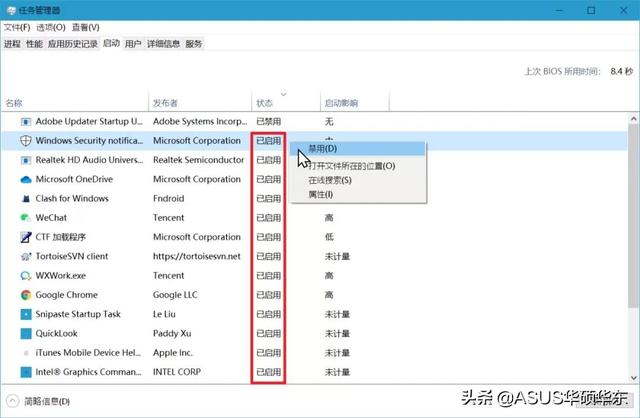Switch to the 进程 tab

[x=12, y=44]
